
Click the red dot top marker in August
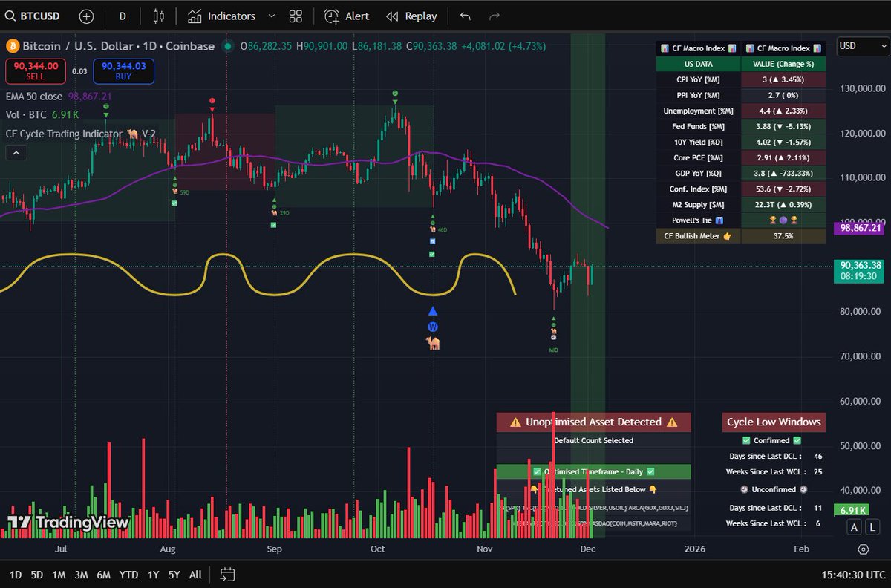click(x=212, y=100)
